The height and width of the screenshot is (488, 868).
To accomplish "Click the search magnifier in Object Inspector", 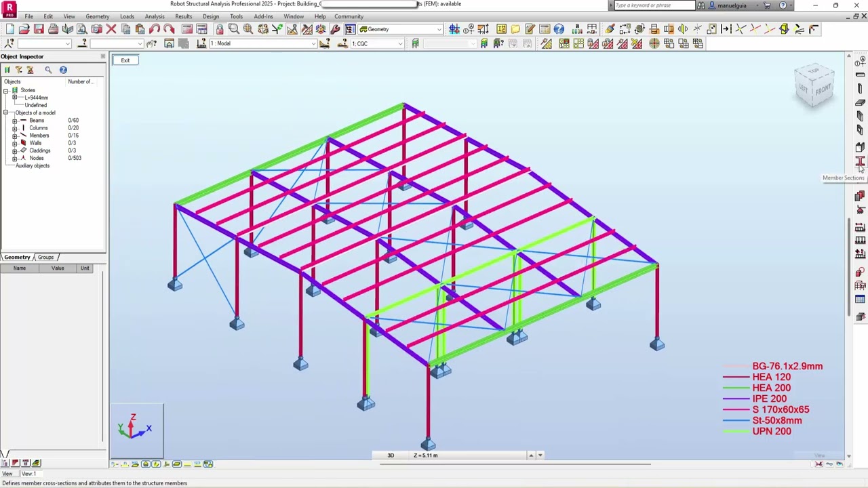I will click(48, 70).
